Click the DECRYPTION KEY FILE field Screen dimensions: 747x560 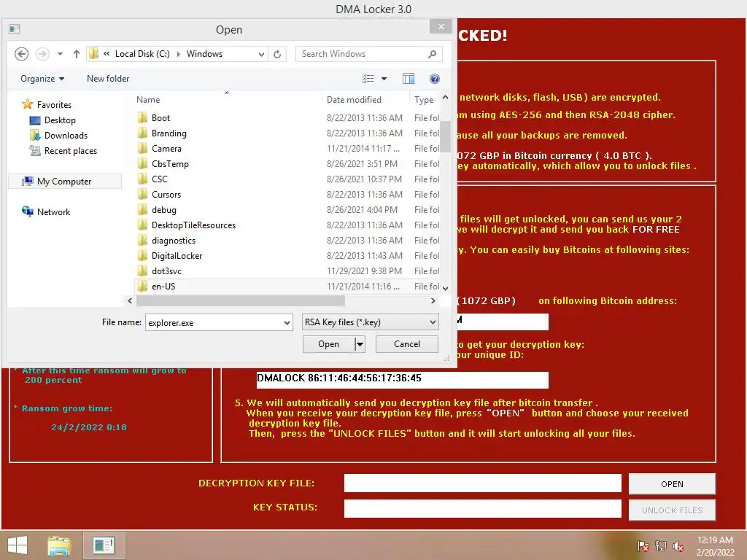483,483
